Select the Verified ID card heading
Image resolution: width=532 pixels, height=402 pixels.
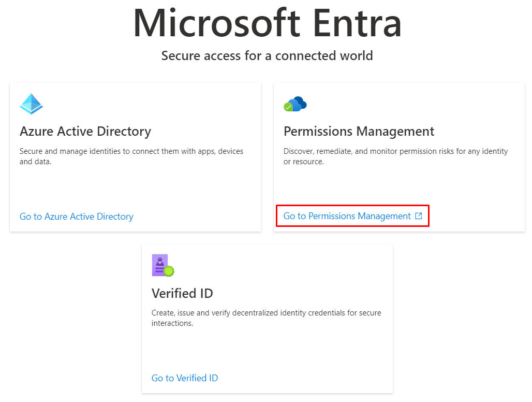coord(182,293)
